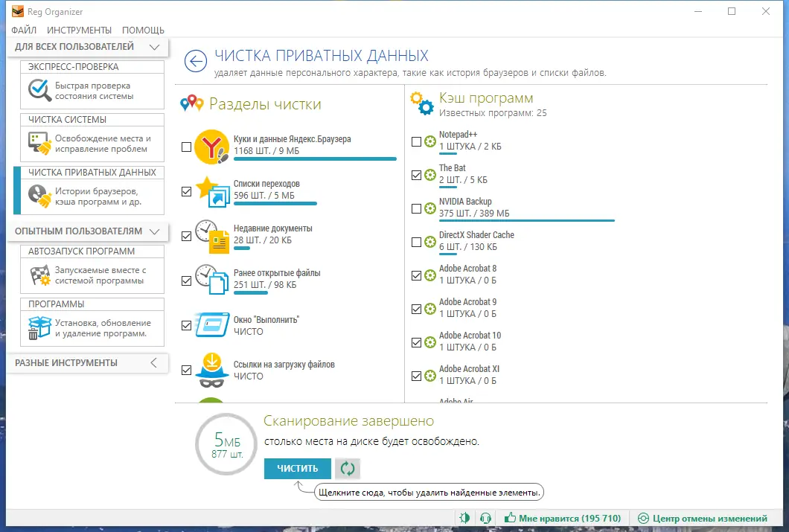Check the Notepad++ cache checkbox
The height and width of the screenshot is (532, 789).
(416, 142)
